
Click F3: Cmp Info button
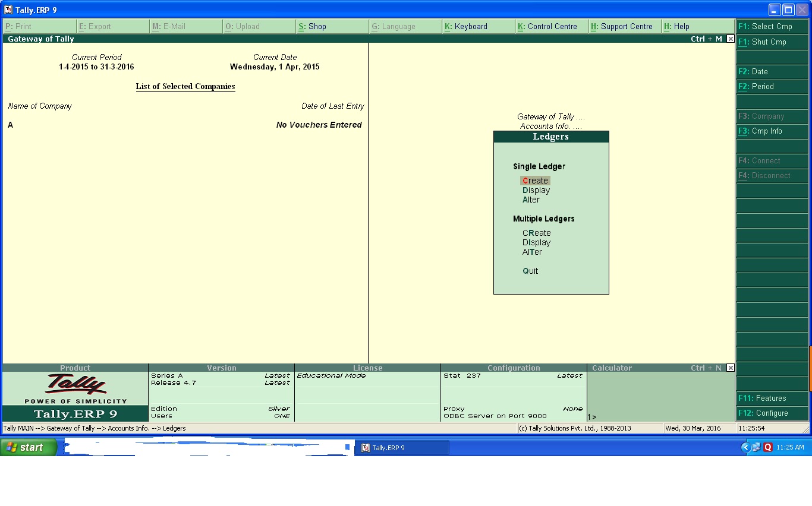(x=772, y=131)
